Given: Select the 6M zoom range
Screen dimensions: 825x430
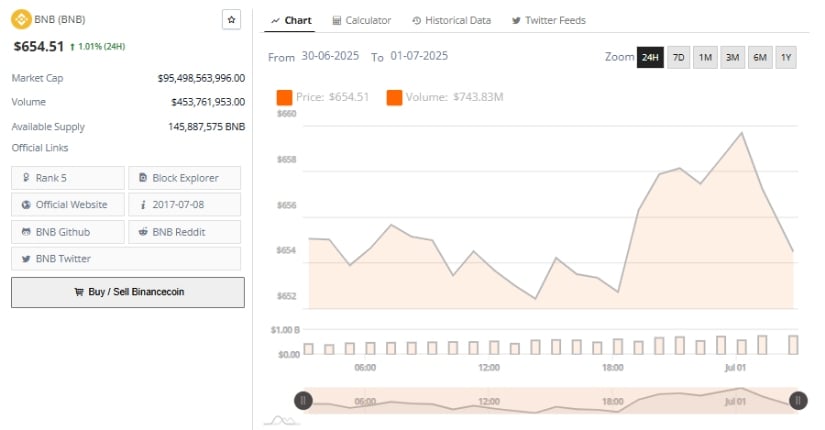Looking at the screenshot, I should (x=760, y=57).
